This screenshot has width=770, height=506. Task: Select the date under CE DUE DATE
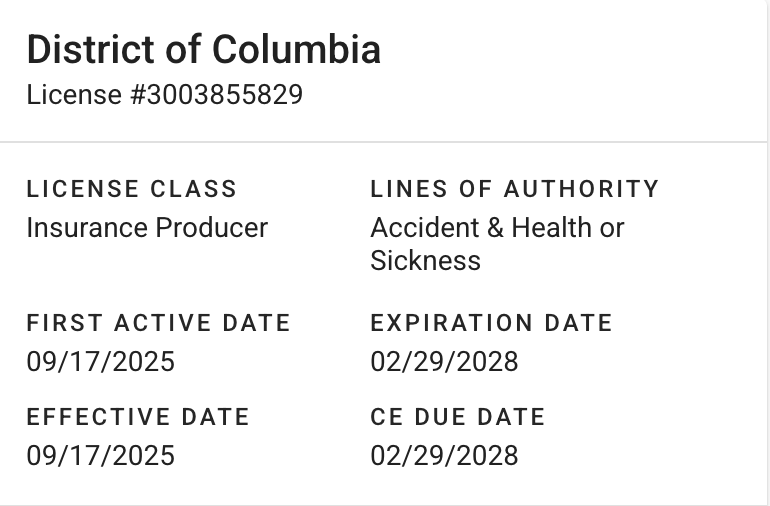pyautogui.click(x=444, y=456)
